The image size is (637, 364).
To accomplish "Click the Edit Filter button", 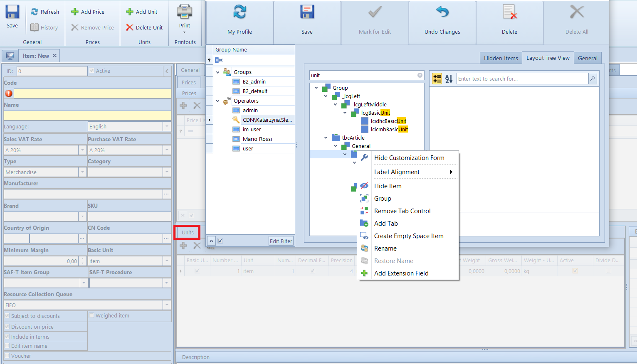I will (x=281, y=241).
